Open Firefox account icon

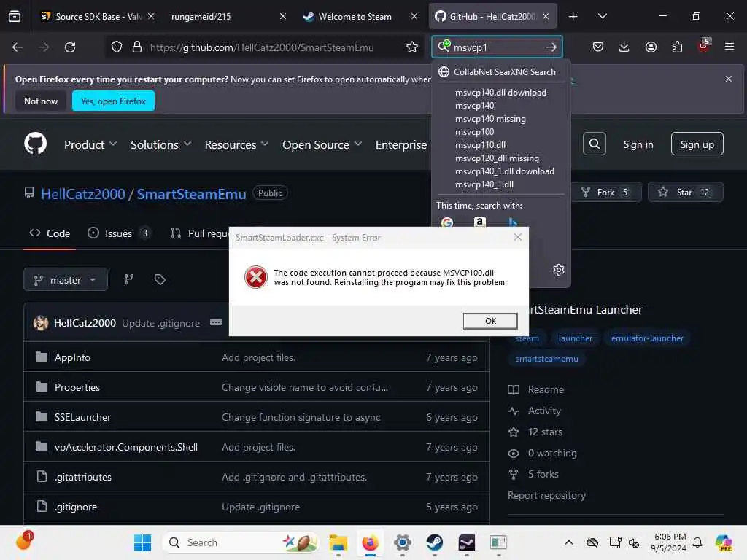[x=651, y=47]
